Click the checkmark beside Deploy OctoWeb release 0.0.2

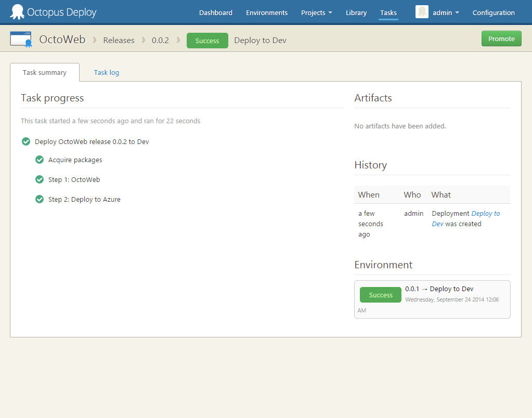(x=26, y=141)
